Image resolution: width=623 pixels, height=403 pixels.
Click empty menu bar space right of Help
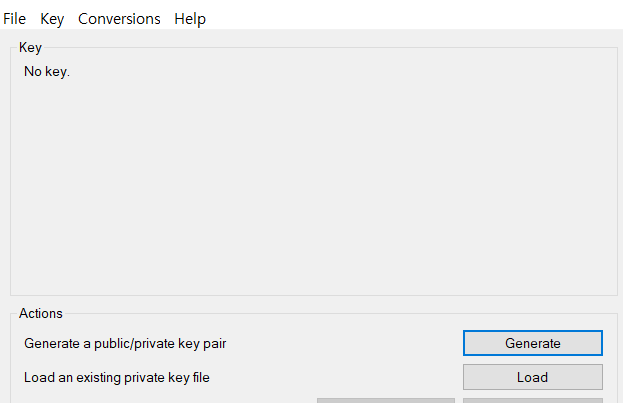[x=413, y=19]
